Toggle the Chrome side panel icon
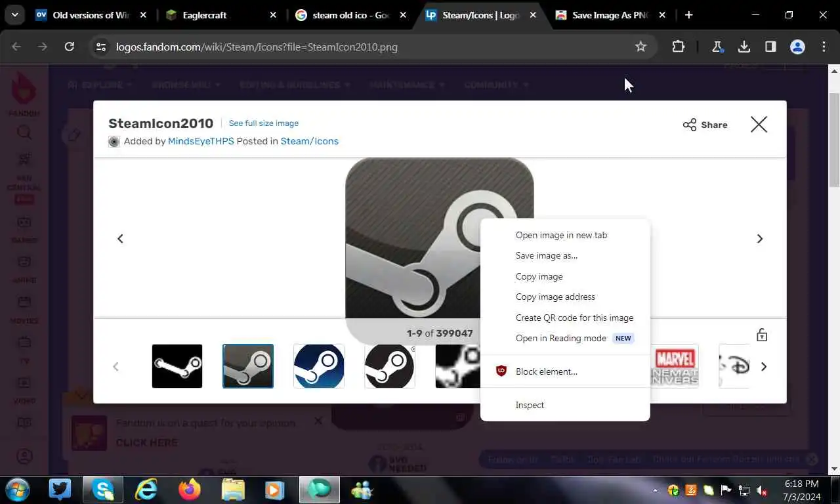 click(x=770, y=47)
